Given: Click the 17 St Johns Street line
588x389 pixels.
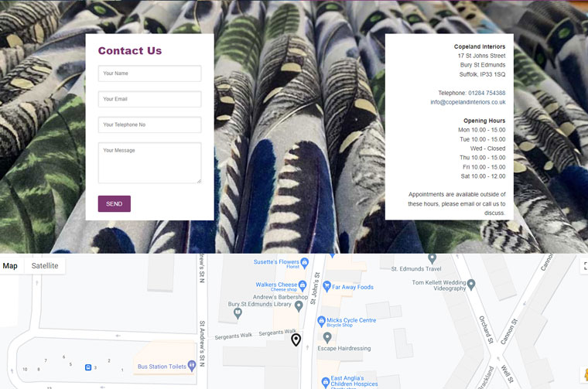Looking at the screenshot, I should coord(481,56).
